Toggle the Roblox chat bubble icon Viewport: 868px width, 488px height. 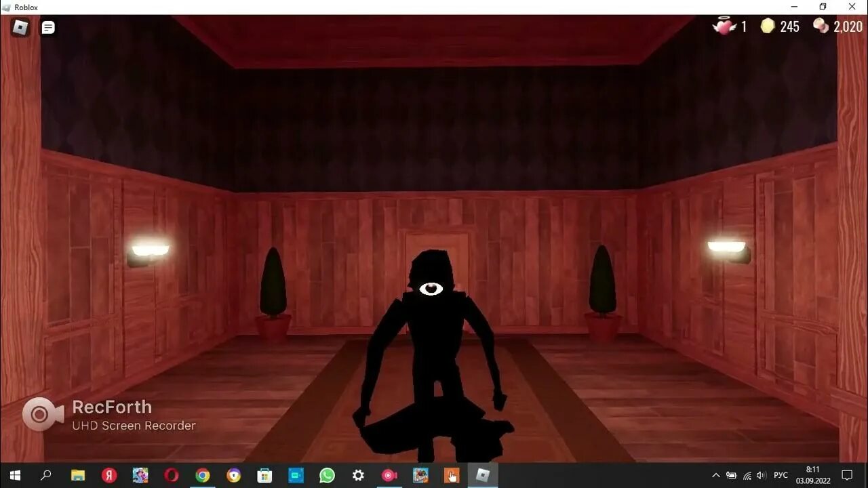click(48, 28)
